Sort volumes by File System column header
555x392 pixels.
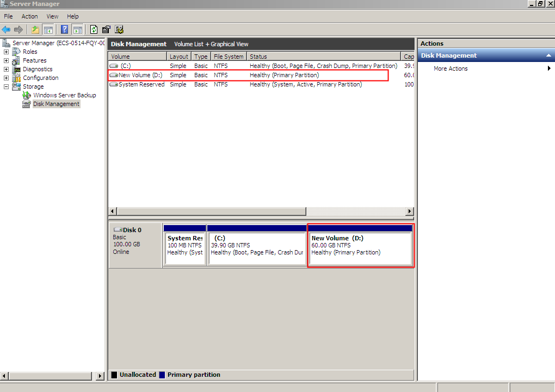tap(229, 57)
